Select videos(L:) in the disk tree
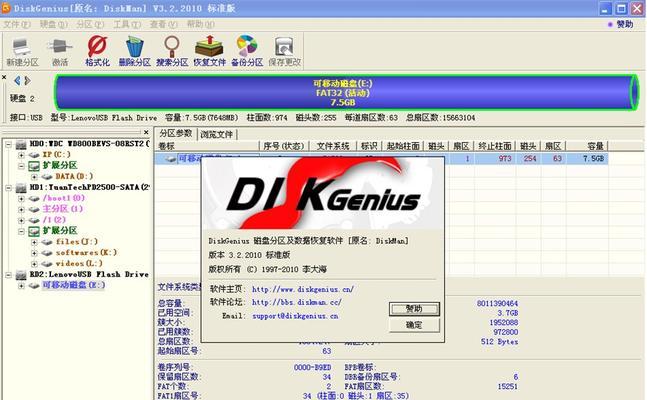Image resolution: width=647 pixels, height=400 pixels. [79, 263]
